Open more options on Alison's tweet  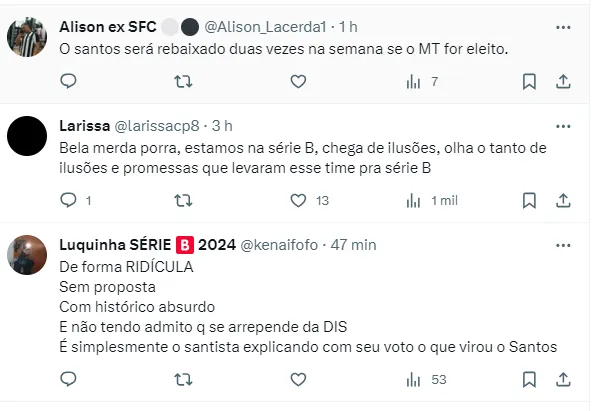(x=563, y=26)
